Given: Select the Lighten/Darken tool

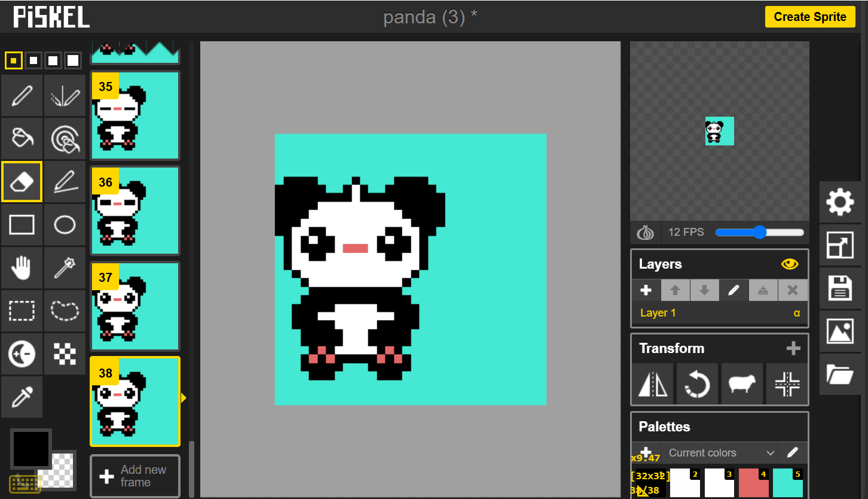Looking at the screenshot, I should (22, 354).
